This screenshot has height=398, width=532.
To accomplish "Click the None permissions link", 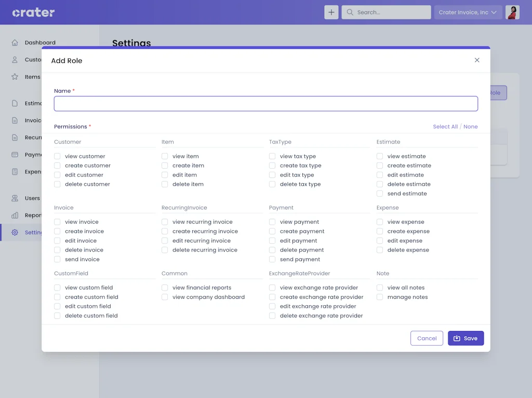I will [471, 127].
